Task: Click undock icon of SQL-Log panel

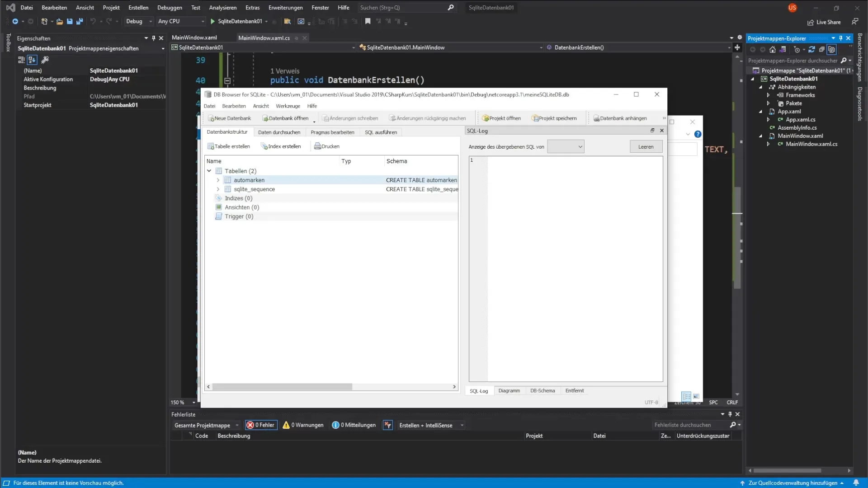Action: point(652,131)
